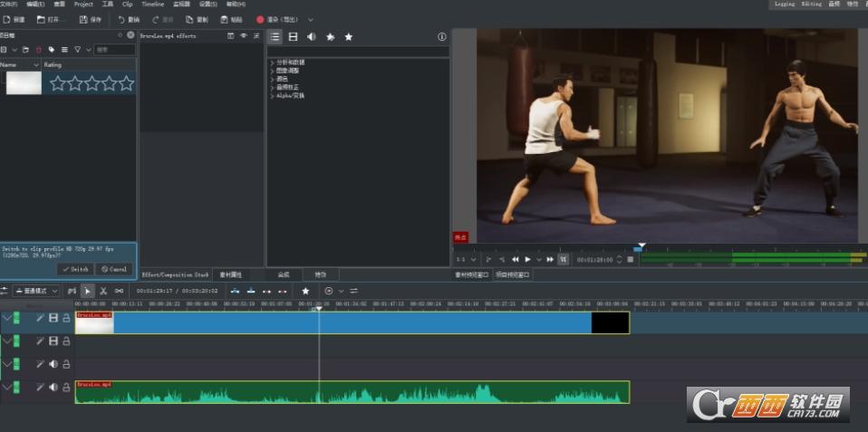Click the red Render button
Viewport: 868px width, 432px height.
tap(276, 19)
